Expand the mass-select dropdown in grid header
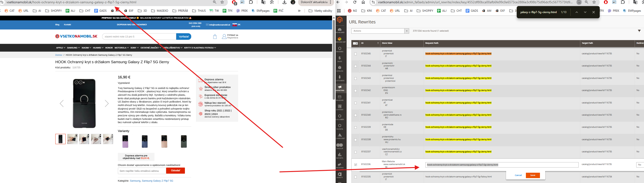This screenshot has width=644, height=183. point(355,44)
